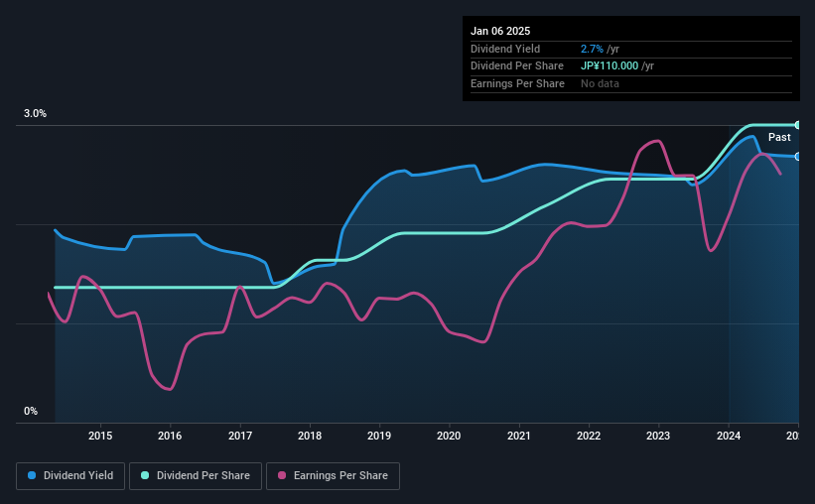
Task: Click the Dividend Per Share tooltip row label
Action: [516, 66]
